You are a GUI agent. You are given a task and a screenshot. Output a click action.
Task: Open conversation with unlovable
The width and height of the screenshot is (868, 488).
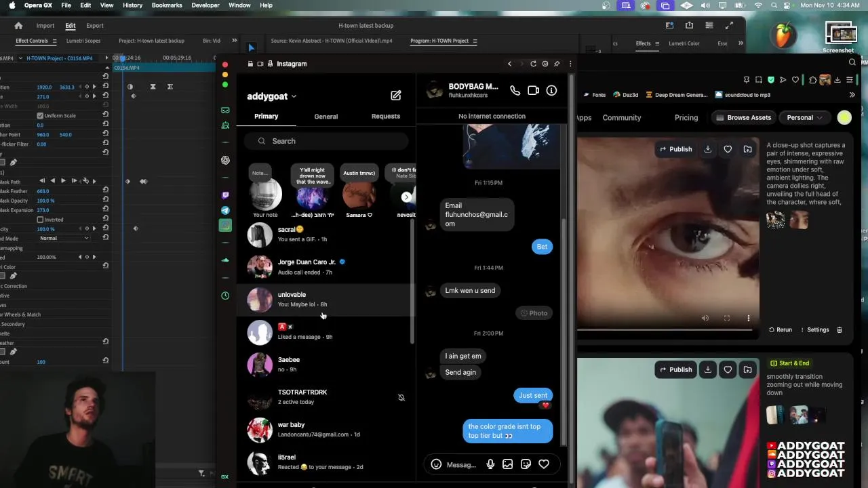coord(326,300)
